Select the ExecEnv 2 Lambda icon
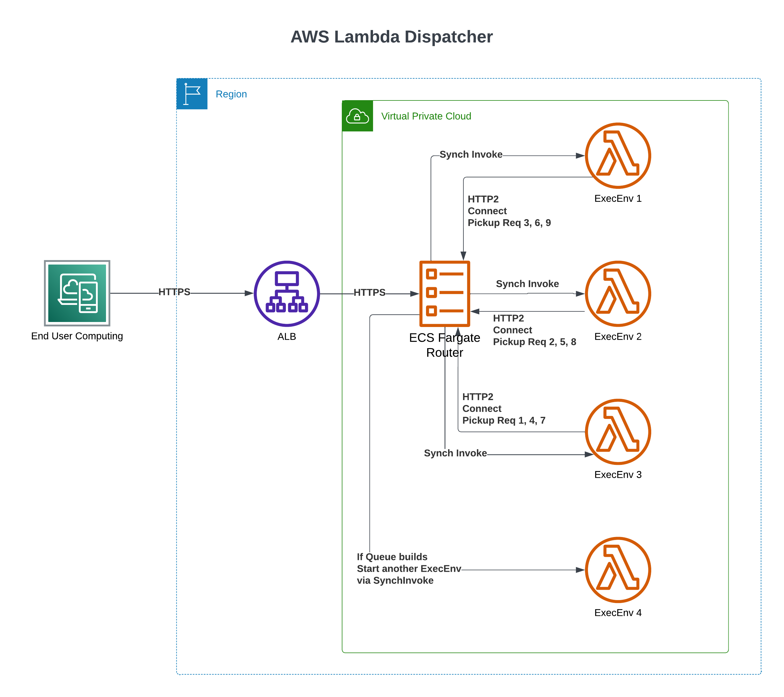 point(618,293)
